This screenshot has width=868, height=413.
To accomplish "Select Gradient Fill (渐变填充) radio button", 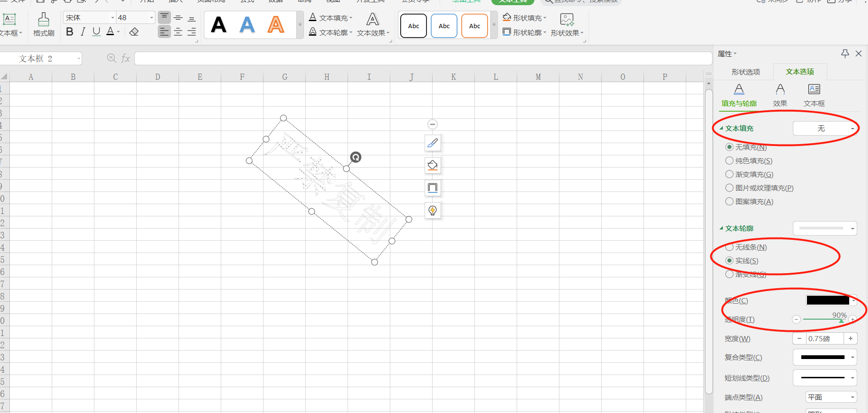I will point(729,174).
